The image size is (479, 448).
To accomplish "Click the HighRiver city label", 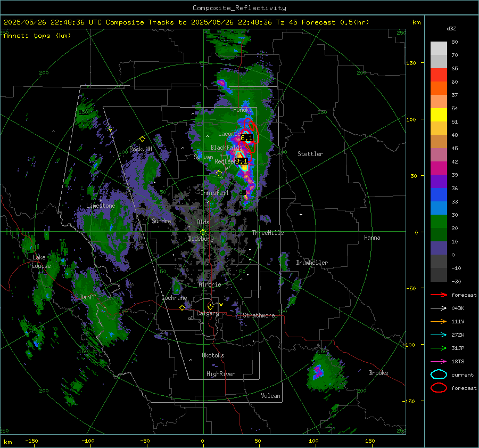I will [221, 374].
